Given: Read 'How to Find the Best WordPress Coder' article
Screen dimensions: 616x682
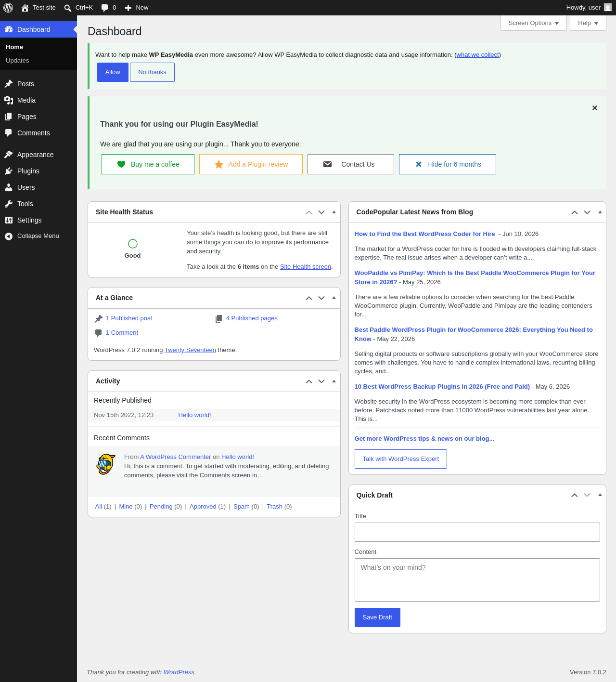Looking at the screenshot, I should click(424, 234).
